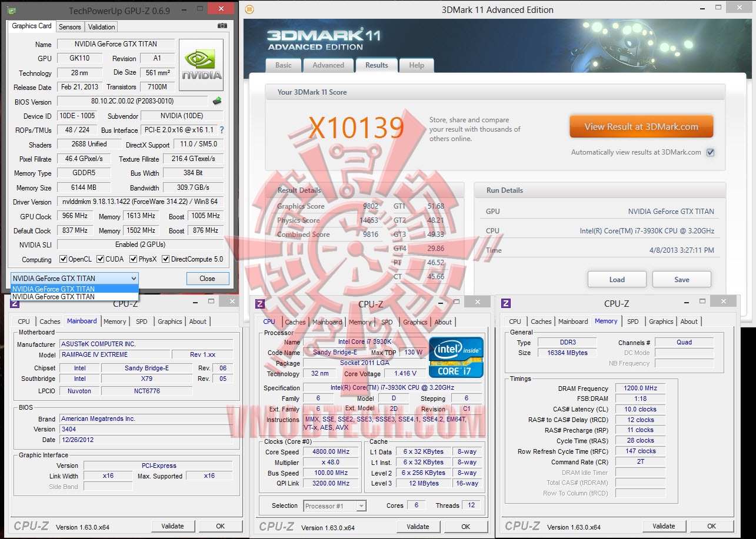The image size is (756, 539).
Task: Click the Bus Interface question mark in GPU-Z
Action: (x=222, y=130)
